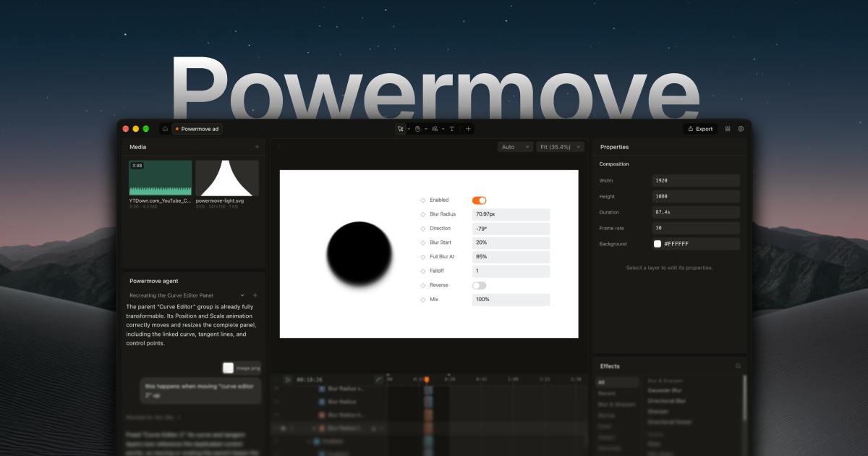The width and height of the screenshot is (868, 456).
Task: Search effects with the magnifier icon
Action: pos(739,366)
